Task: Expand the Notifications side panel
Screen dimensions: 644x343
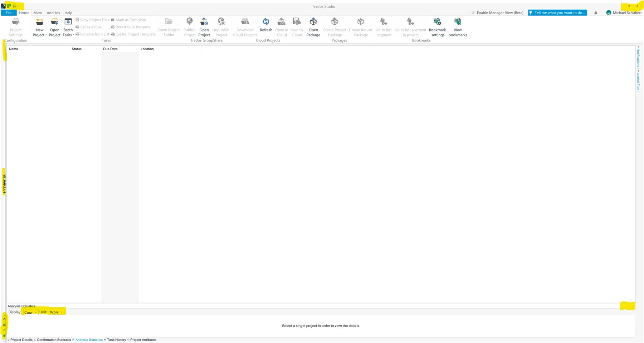Action: click(x=638, y=57)
